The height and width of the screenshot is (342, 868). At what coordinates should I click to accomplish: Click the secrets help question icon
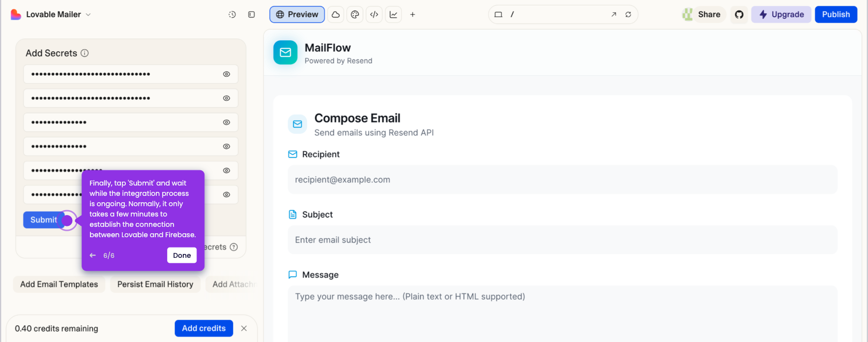[234, 247]
